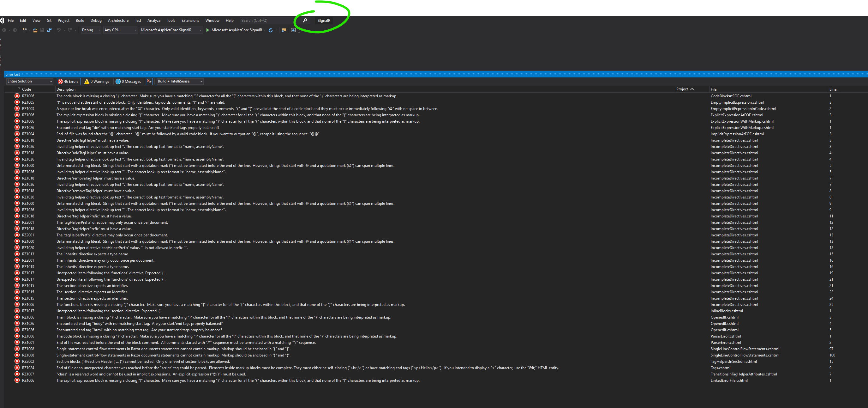868x408 pixels.
Task: Toggle the 0 Messages filter
Action: [x=128, y=81]
